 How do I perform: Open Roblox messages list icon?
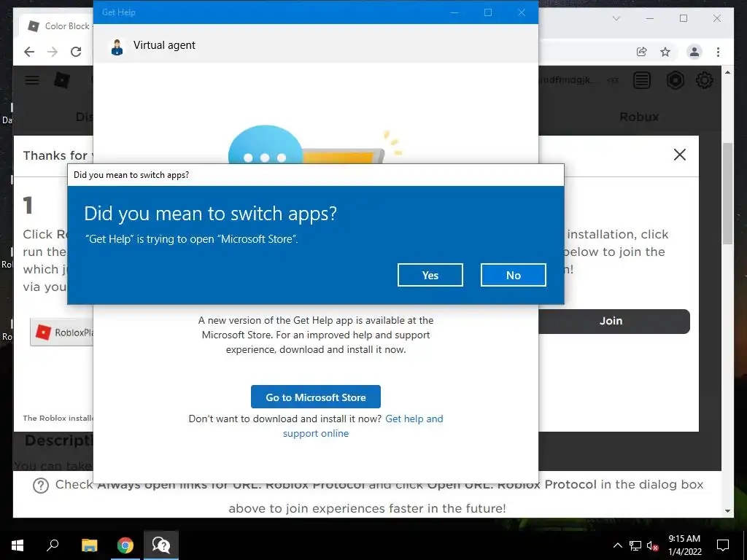click(x=642, y=80)
